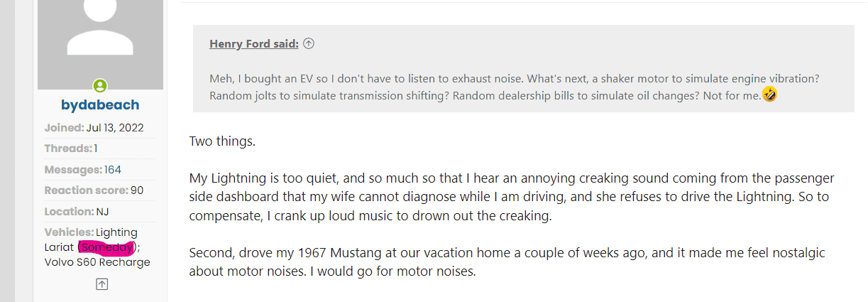
Task: Click the 'Two things.' line in post
Action: click(x=222, y=141)
